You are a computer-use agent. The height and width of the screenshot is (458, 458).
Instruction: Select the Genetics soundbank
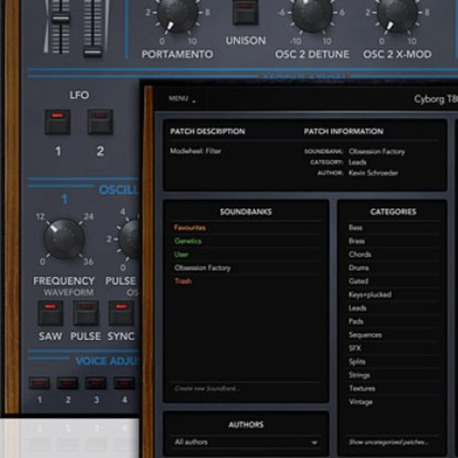pyautogui.click(x=246, y=241)
